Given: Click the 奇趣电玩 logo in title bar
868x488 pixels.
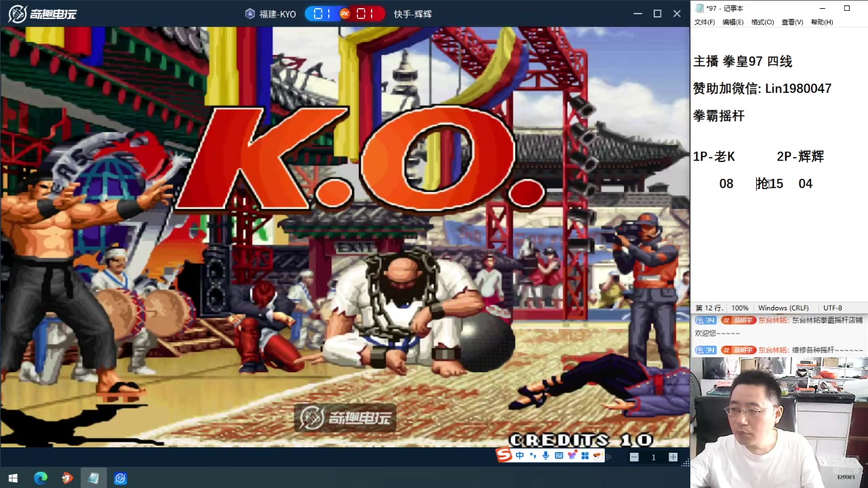Looking at the screenshot, I should [x=42, y=14].
